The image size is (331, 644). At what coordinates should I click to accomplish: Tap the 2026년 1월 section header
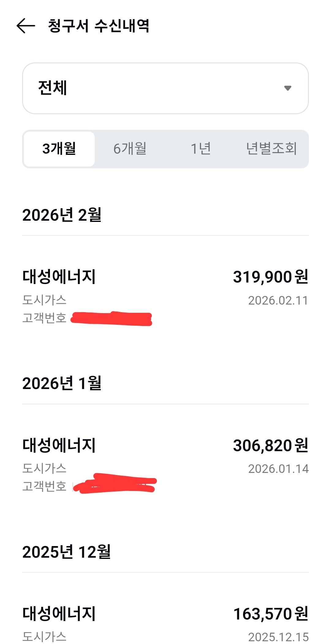[62, 383]
